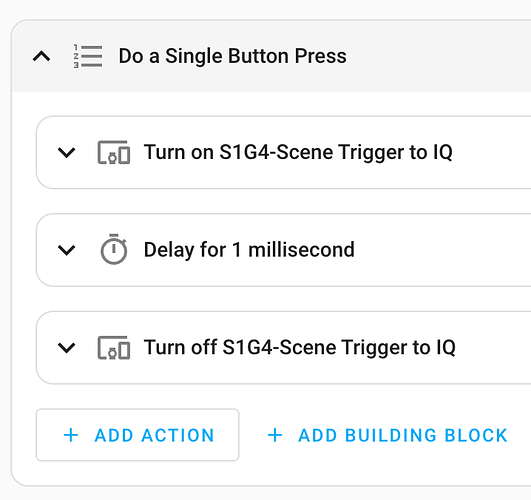Viewport: 531px width, 500px height.
Task: Click the plus icon in Add Action
Action: point(71,435)
